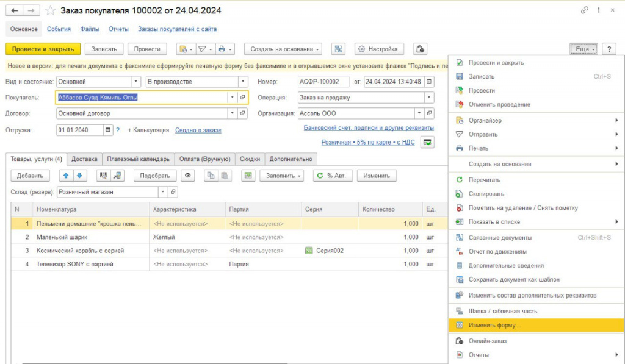This screenshot has height=364, width=625.
Task: Open the Скидки tab
Action: click(x=250, y=159)
